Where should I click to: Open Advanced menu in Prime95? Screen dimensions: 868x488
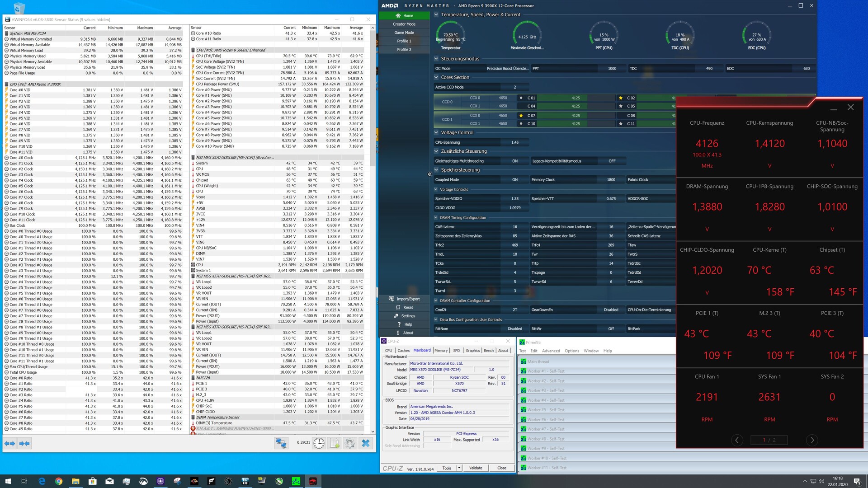click(551, 351)
